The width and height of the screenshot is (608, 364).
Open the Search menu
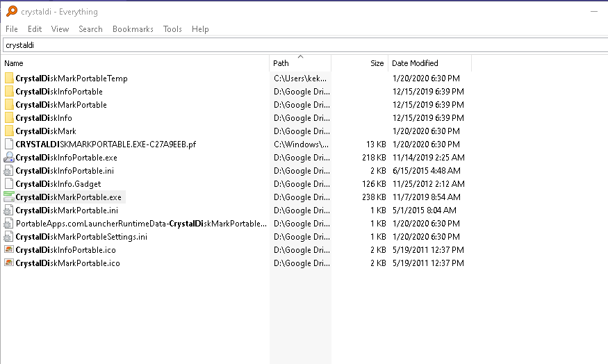[90, 29]
